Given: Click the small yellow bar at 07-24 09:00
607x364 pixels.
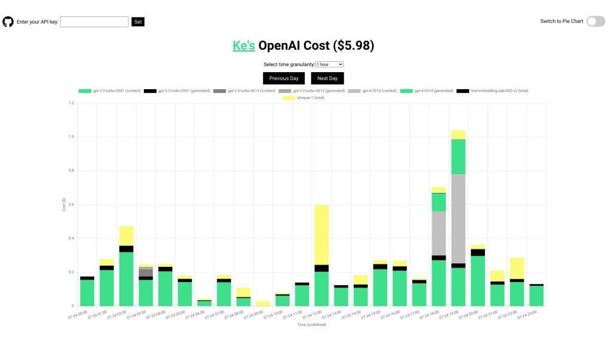Looking at the screenshot, I should [263, 303].
